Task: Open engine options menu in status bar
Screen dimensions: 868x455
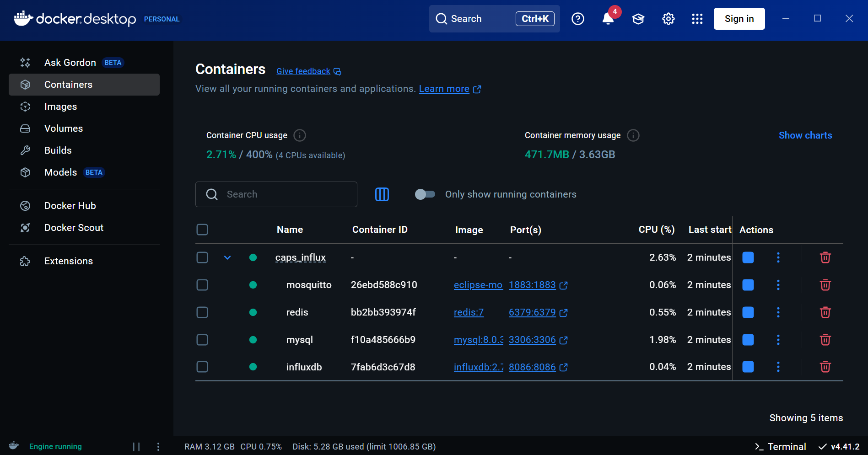Action: [x=158, y=447]
